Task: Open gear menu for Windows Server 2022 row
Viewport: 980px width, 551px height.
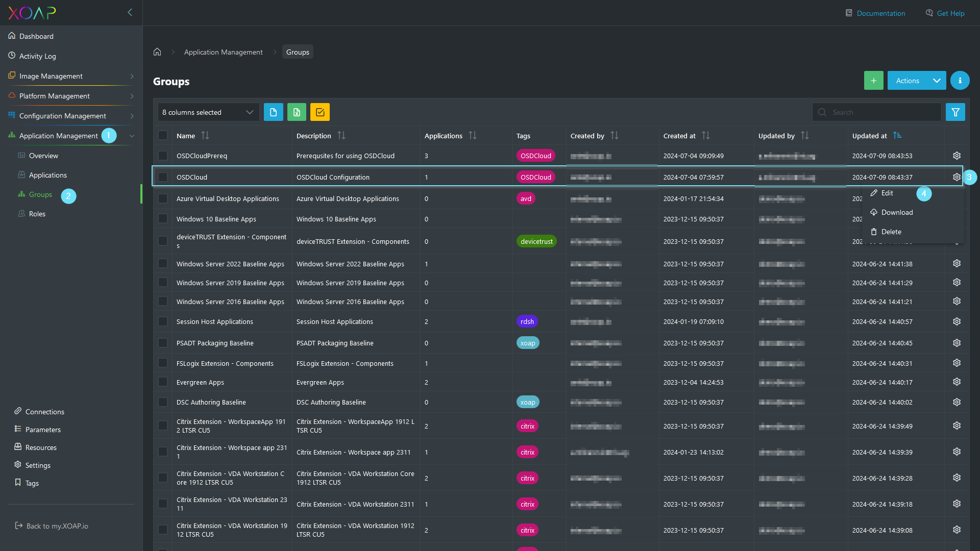Action: click(957, 264)
